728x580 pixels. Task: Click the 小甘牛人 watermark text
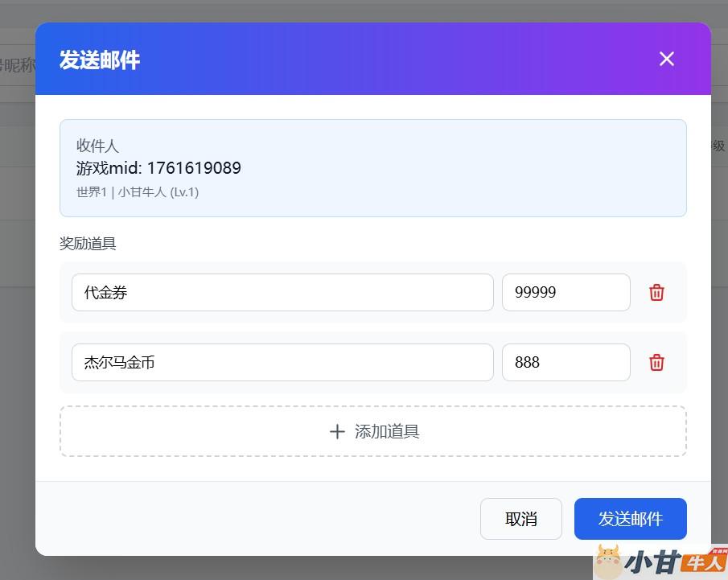(x=674, y=561)
